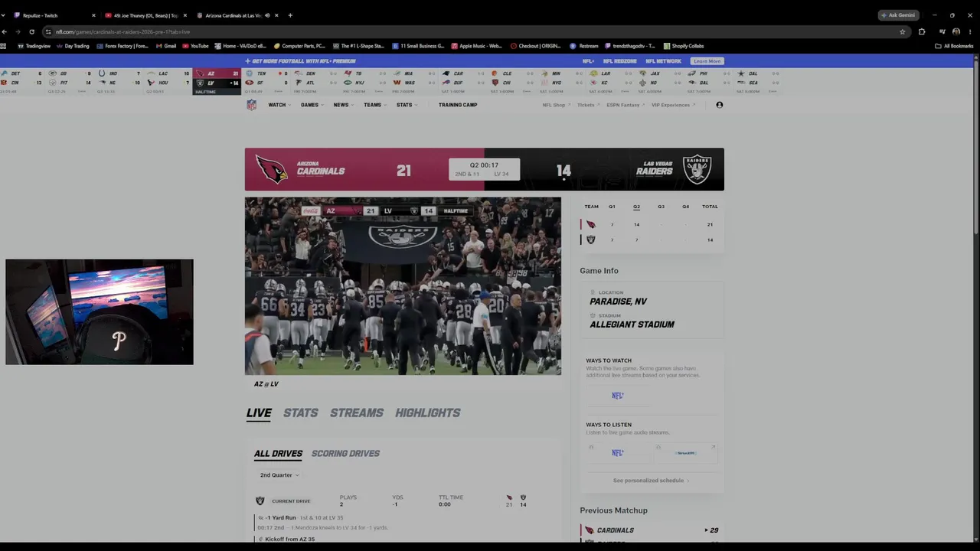
Task: Expand the Games menu
Action: (312, 105)
